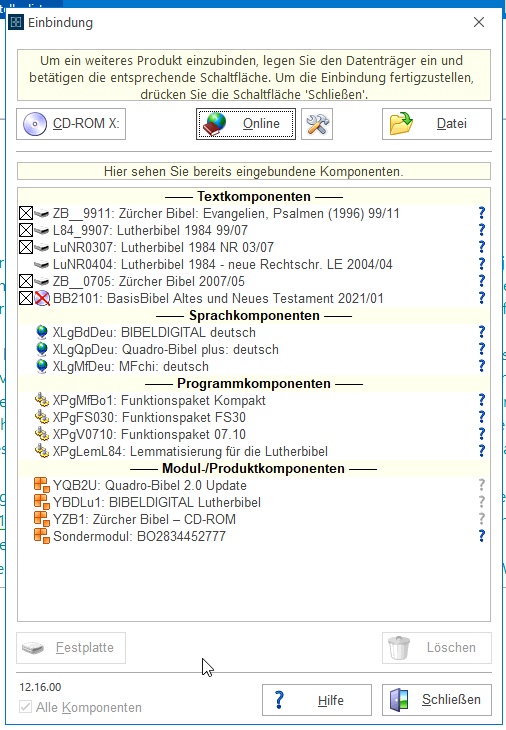The image size is (506, 730).
Task: Select YBDLu1: BIBELDIGITAL Lutherbibel entry
Action: pyautogui.click(x=157, y=502)
